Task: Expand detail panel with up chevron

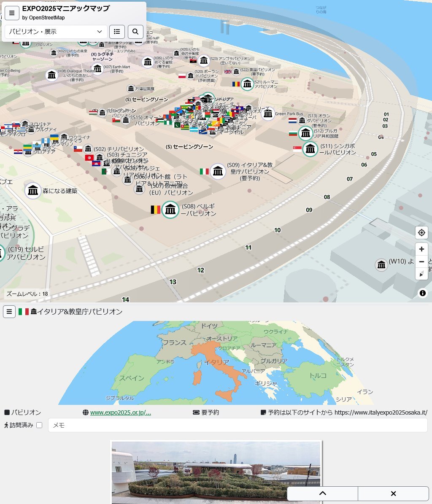Action: [322, 493]
